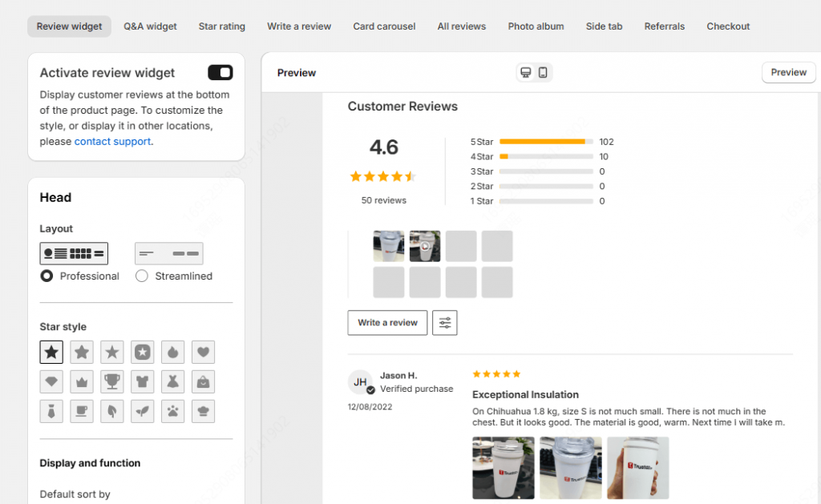Toggle the Activate review widget switch
Image resolution: width=821 pixels, height=504 pixels.
click(220, 72)
